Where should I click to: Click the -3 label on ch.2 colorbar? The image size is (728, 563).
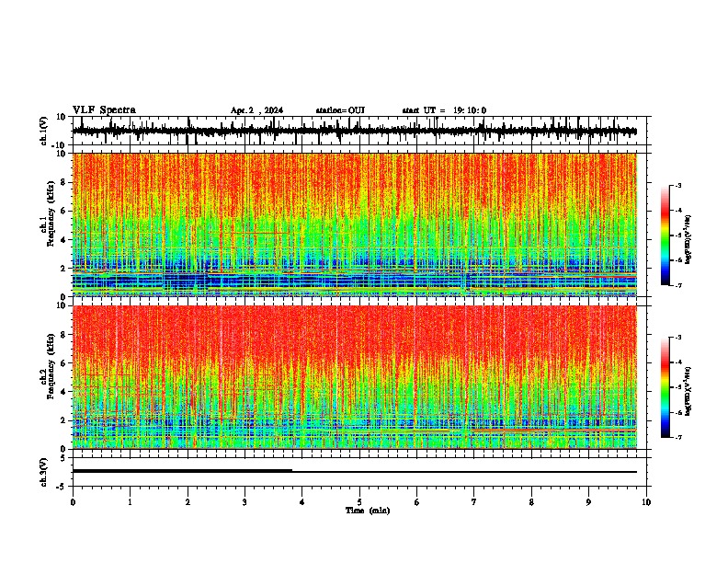(678, 338)
